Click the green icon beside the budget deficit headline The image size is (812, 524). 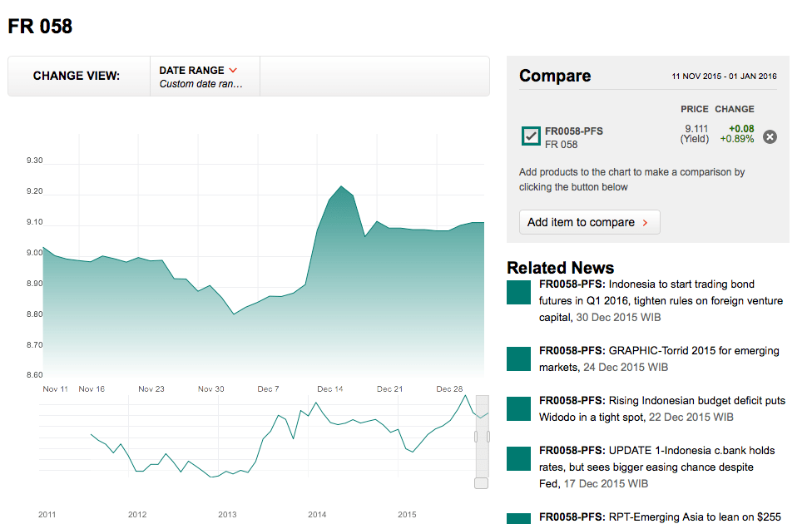point(517,408)
